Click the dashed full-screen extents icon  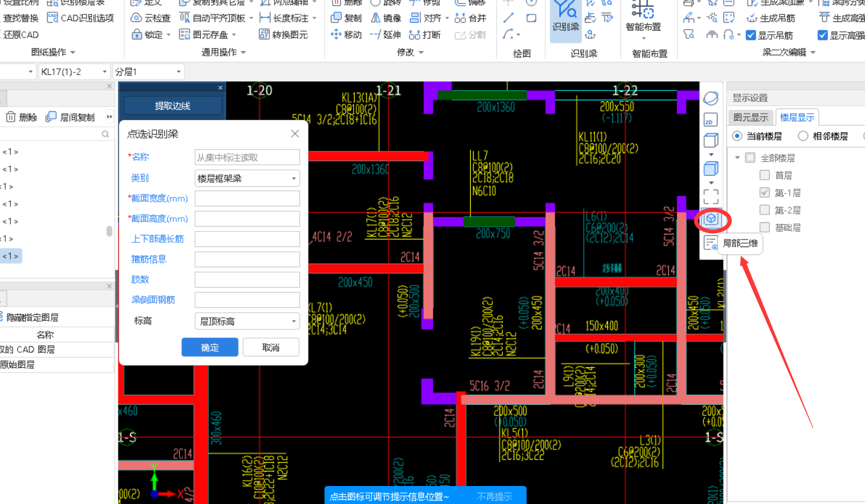(x=711, y=197)
